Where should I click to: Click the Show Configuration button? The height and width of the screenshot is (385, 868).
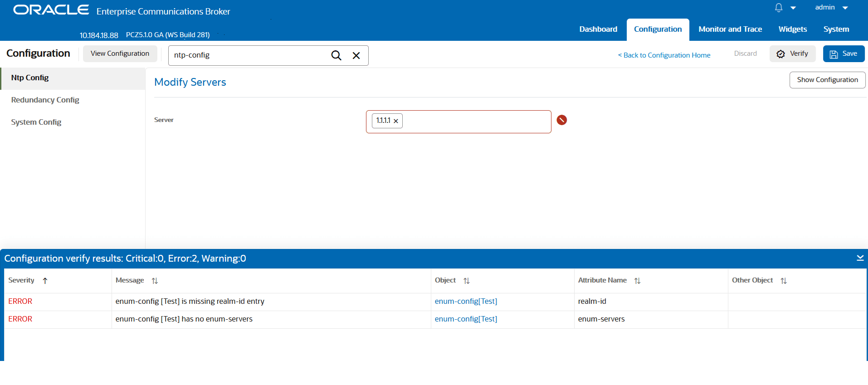click(827, 80)
